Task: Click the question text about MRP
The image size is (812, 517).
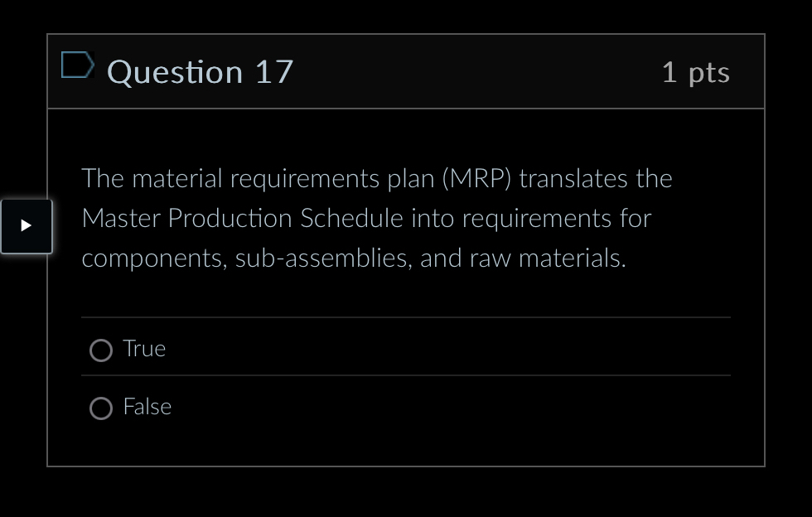Action: 375,218
